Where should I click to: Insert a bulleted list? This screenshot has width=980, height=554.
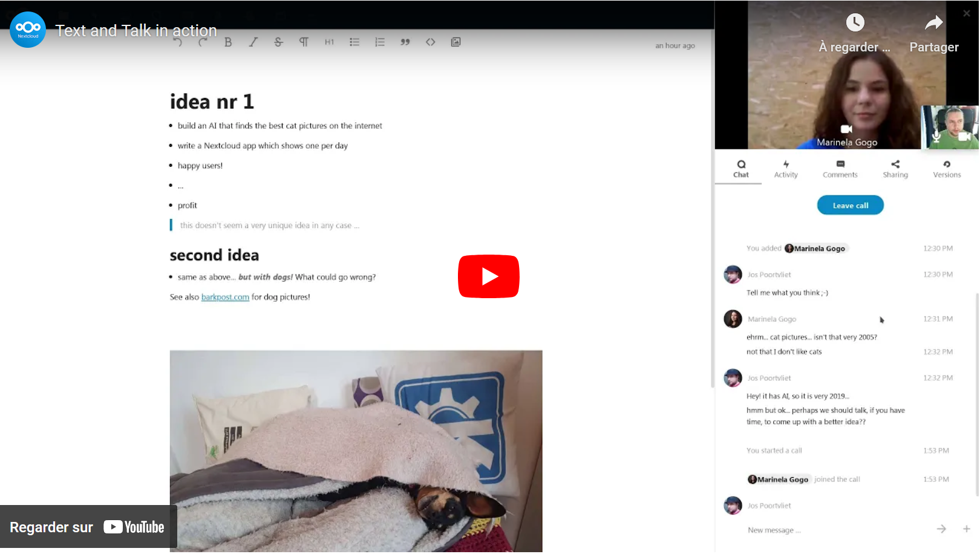[x=354, y=42]
